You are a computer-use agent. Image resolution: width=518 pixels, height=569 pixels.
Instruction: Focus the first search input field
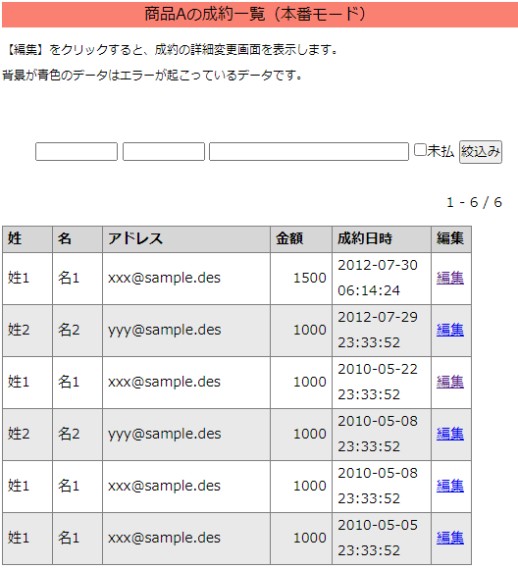[x=76, y=151]
